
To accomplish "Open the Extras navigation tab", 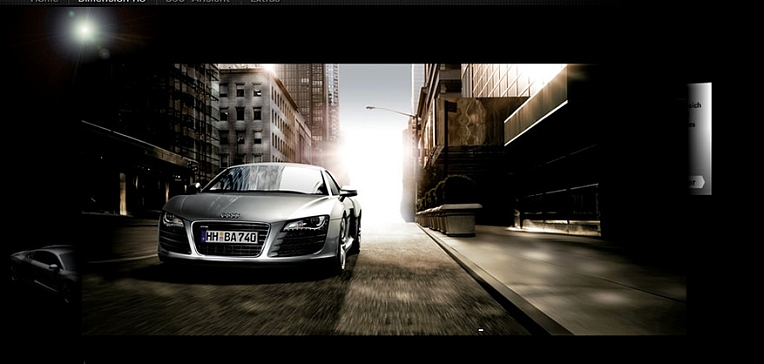I will (x=265, y=1).
